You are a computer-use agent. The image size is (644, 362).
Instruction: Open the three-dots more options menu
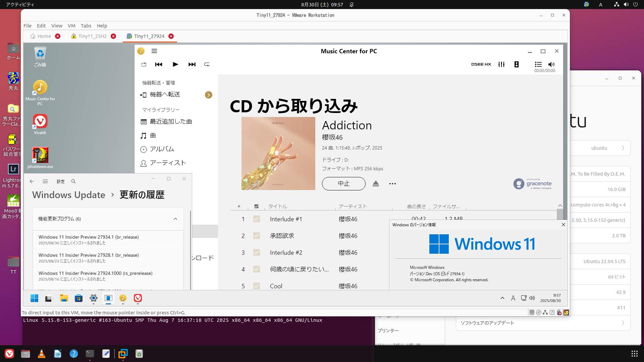(392, 184)
